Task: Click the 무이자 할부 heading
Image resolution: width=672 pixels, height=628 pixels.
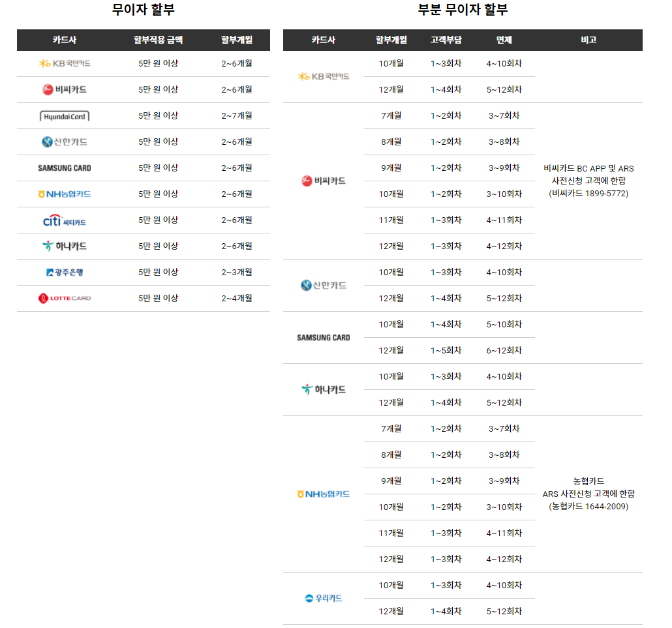Action: [143, 9]
